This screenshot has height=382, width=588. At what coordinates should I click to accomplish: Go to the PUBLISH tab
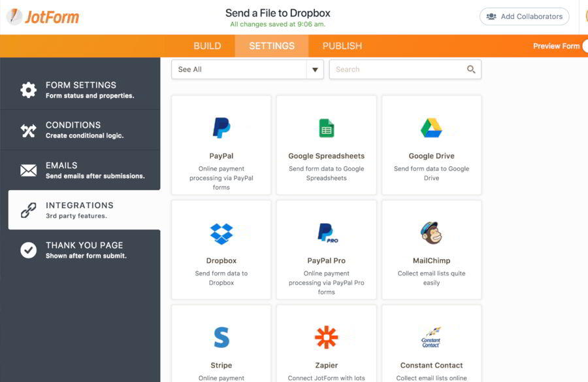[x=342, y=46]
